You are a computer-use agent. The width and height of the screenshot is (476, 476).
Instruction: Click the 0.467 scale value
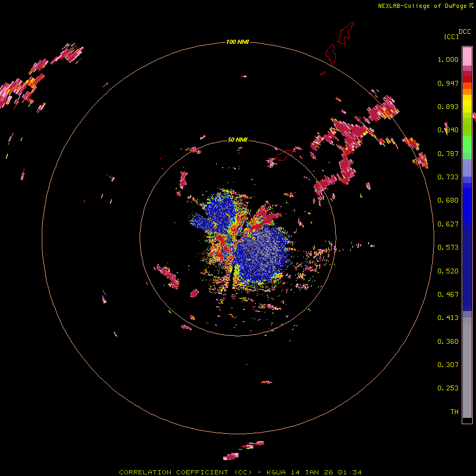pos(448,294)
